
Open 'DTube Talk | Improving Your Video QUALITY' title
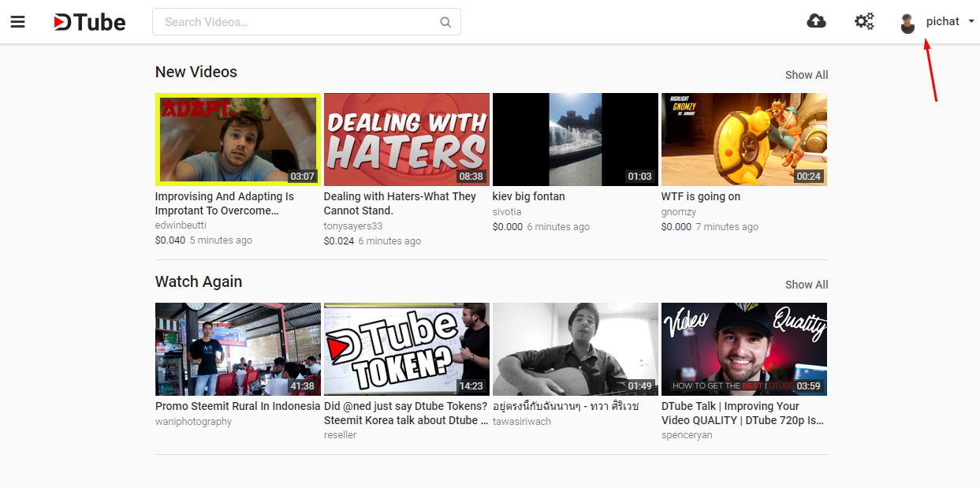point(743,413)
